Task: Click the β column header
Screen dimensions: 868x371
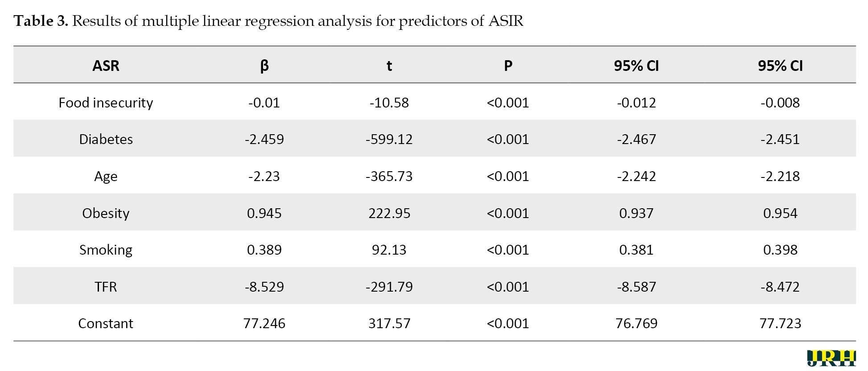Action: pos(264,66)
